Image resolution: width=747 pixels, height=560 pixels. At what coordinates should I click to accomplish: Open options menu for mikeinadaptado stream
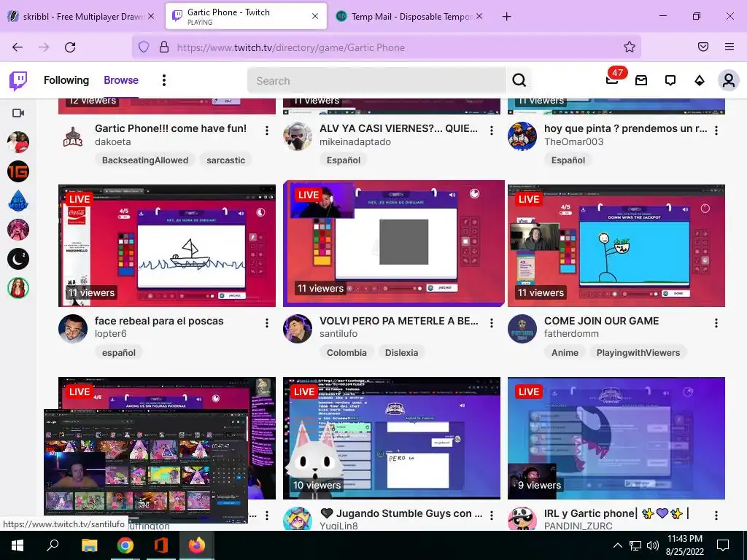click(492, 131)
